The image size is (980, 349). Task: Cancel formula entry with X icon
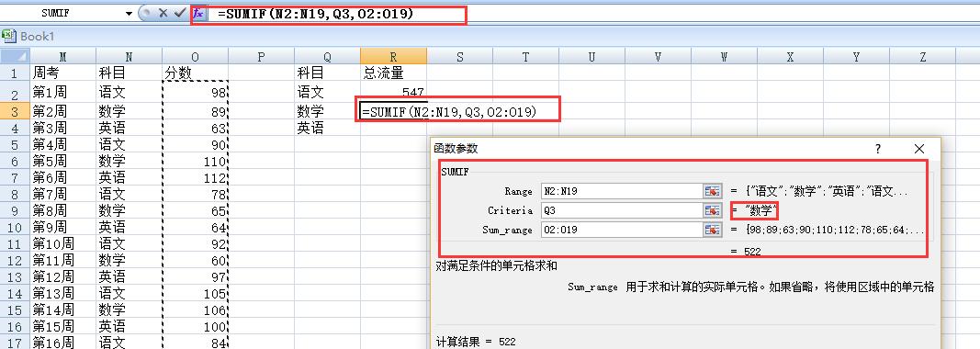163,13
